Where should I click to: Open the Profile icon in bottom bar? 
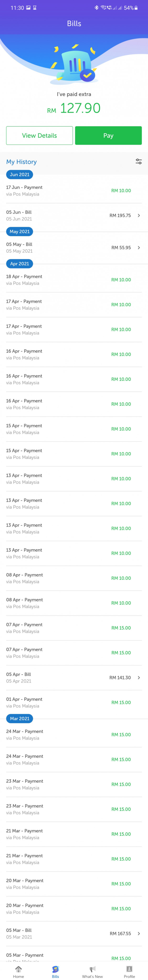pyautogui.click(x=129, y=969)
